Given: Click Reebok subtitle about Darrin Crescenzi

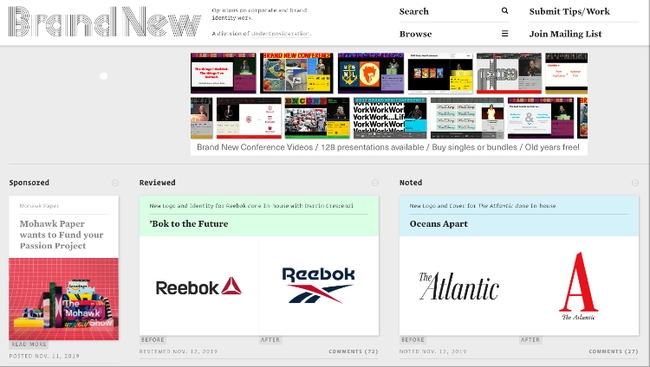Looking at the screenshot, I should point(252,206).
